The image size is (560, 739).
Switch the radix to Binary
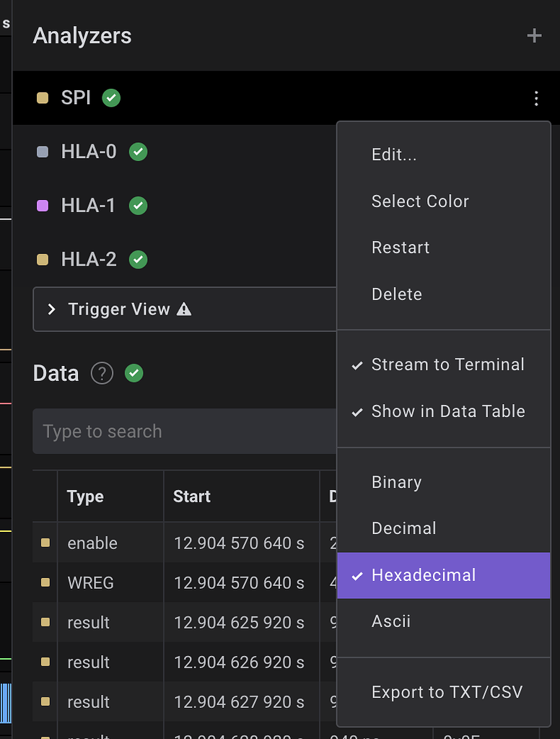pyautogui.click(x=395, y=482)
